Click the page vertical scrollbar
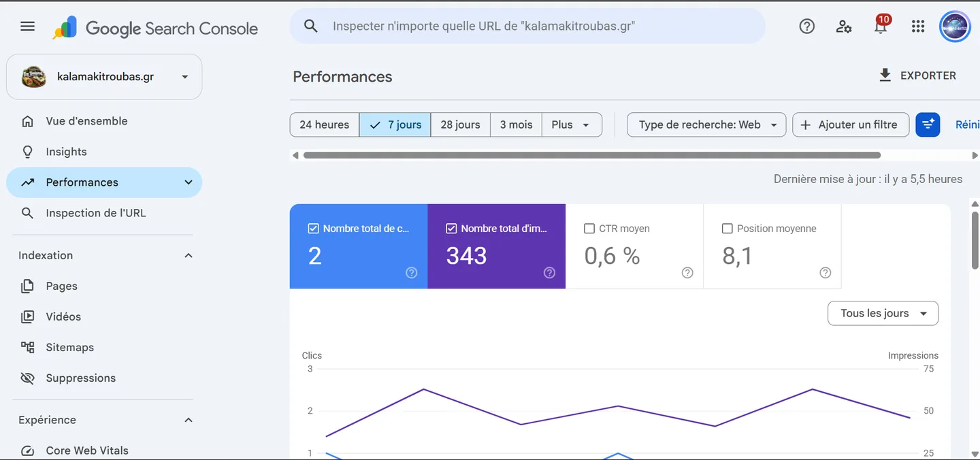This screenshot has width=980, height=460. (x=975, y=240)
